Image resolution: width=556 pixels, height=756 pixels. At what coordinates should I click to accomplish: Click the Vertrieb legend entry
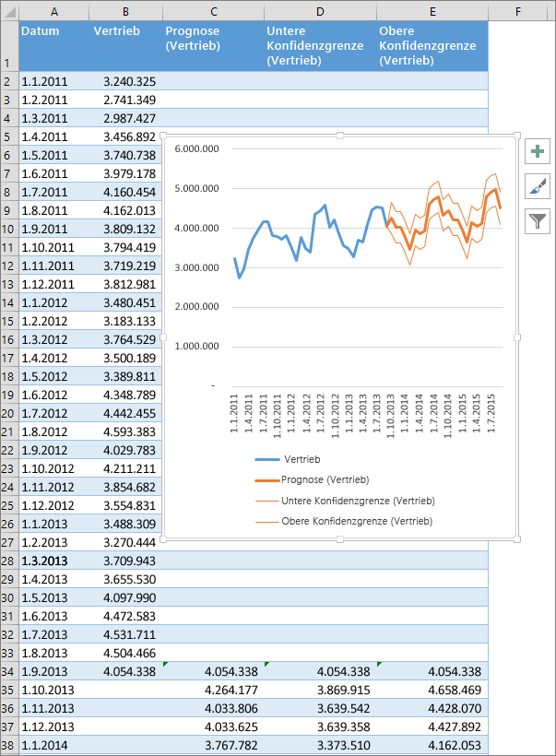tap(288, 459)
